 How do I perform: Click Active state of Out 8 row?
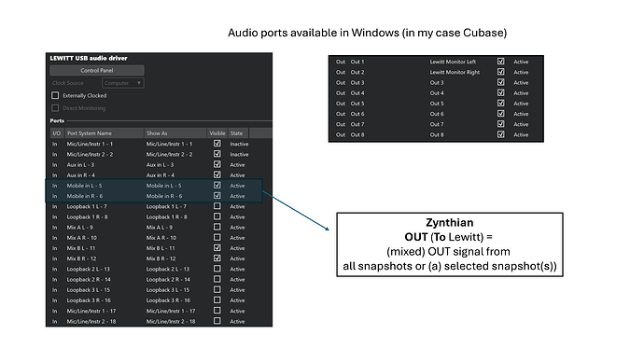pos(521,134)
